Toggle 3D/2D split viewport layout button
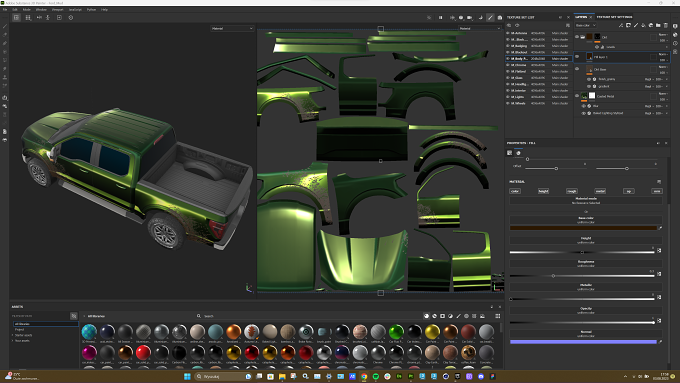The width and height of the screenshot is (680, 383). coord(16,18)
